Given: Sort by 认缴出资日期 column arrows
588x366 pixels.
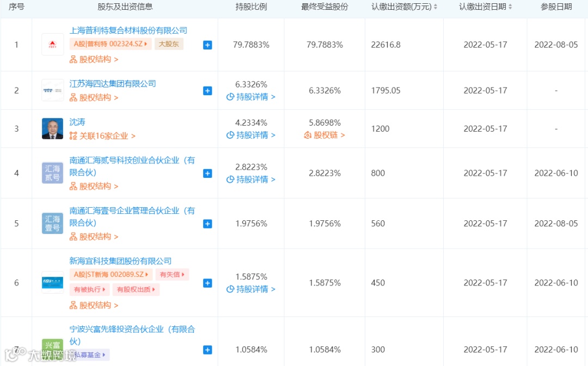Looking at the screenshot, I should click(x=510, y=7).
